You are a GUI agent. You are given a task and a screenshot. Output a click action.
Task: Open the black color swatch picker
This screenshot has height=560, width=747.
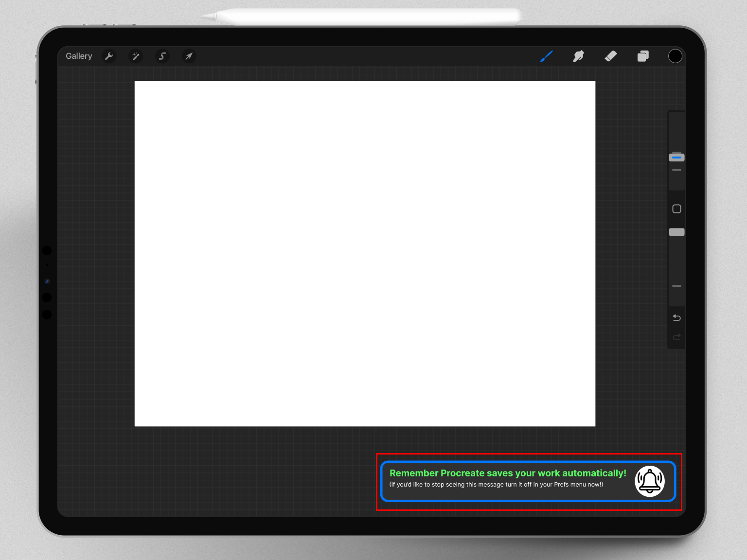coord(675,56)
